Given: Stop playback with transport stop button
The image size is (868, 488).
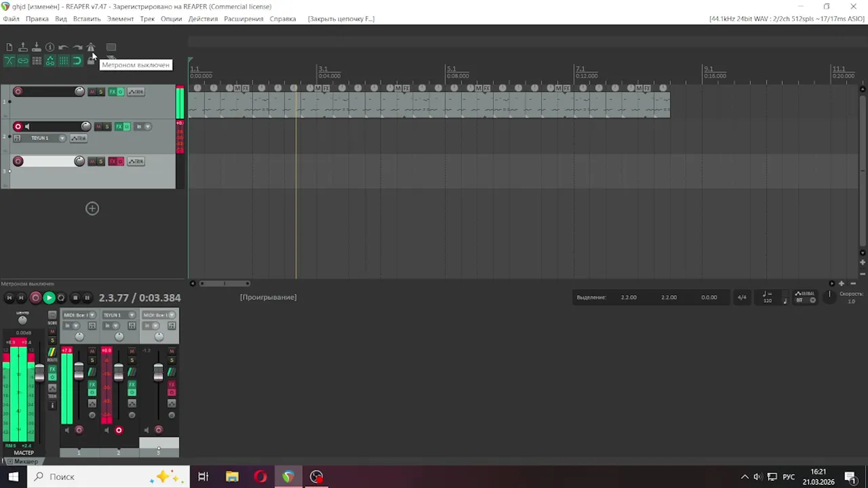Looking at the screenshot, I should [75, 298].
